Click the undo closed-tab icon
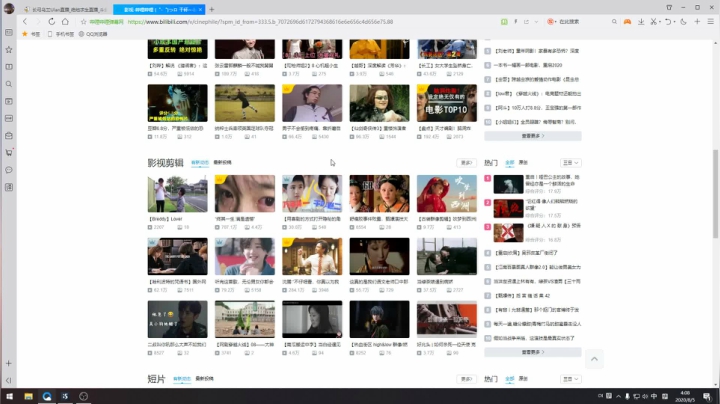720x404 pixels. [668, 22]
